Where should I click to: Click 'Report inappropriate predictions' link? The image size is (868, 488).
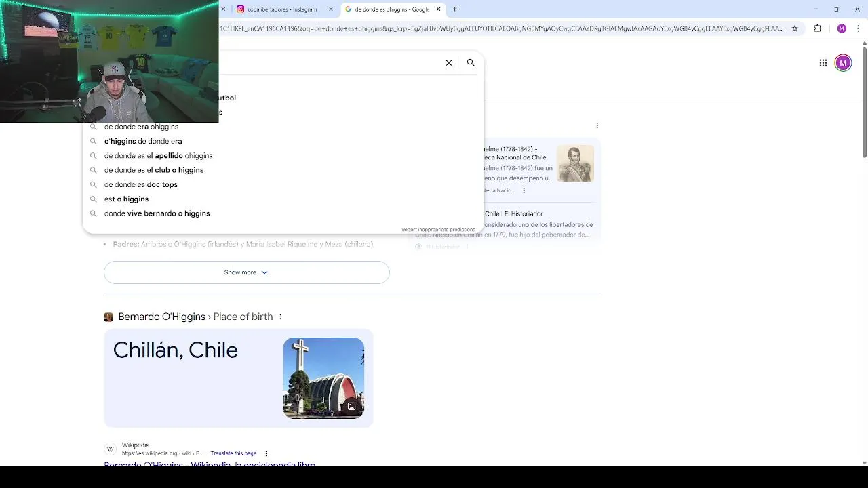(438, 230)
